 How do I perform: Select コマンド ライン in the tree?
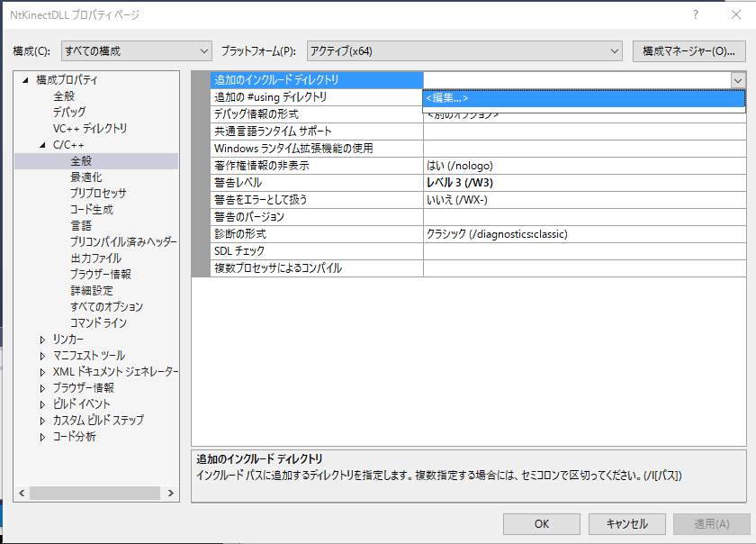[x=98, y=322]
